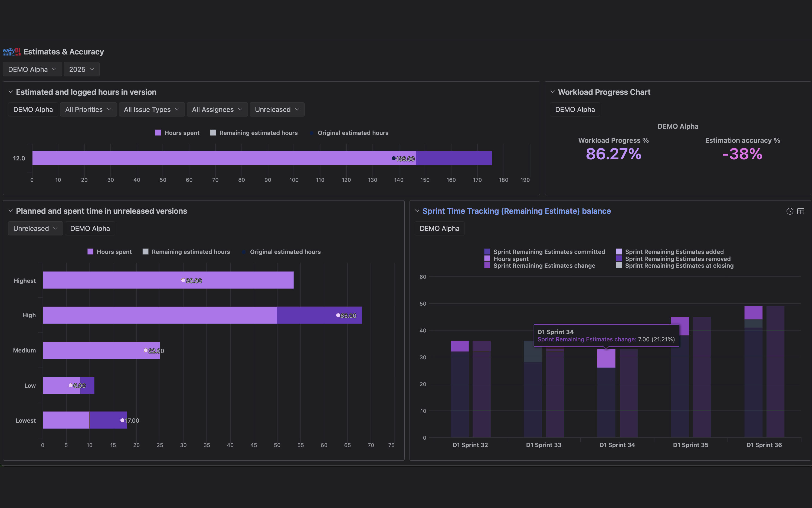Image resolution: width=812 pixels, height=508 pixels.
Task: Toggle Sprint Remaining Estimates change legend
Action: click(539, 266)
